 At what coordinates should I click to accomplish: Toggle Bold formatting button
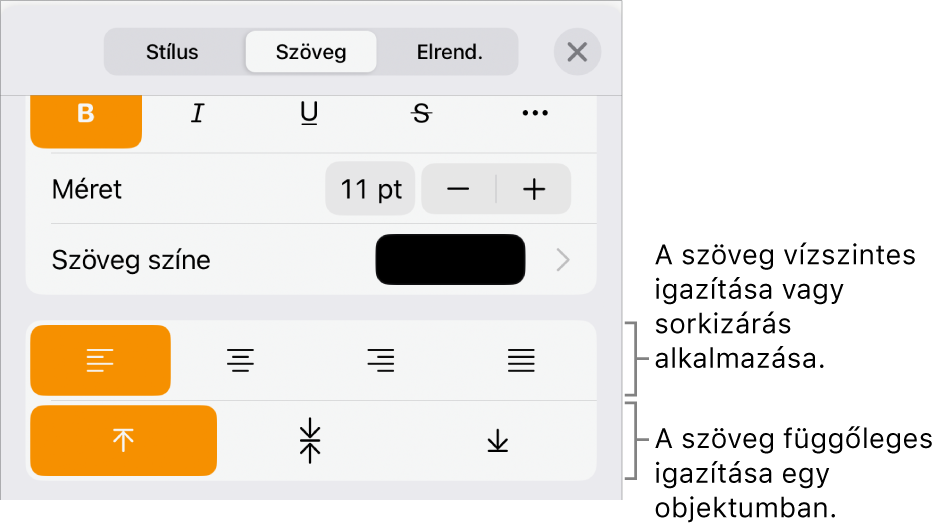(86, 115)
